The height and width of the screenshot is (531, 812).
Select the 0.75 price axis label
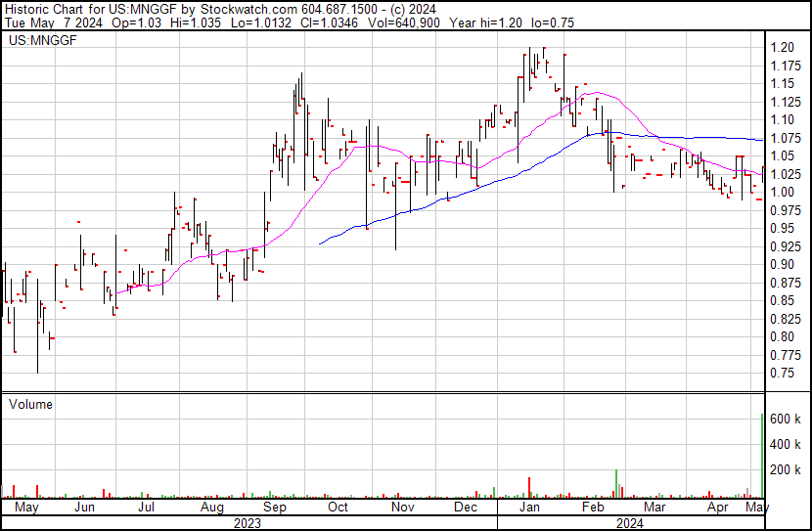tap(782, 374)
